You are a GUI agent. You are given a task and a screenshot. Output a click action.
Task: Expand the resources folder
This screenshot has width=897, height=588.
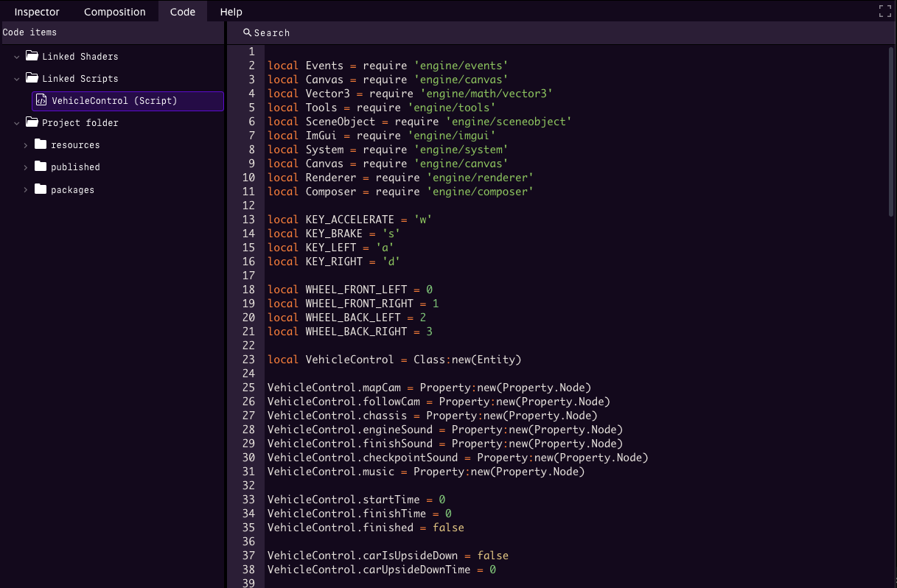25,144
